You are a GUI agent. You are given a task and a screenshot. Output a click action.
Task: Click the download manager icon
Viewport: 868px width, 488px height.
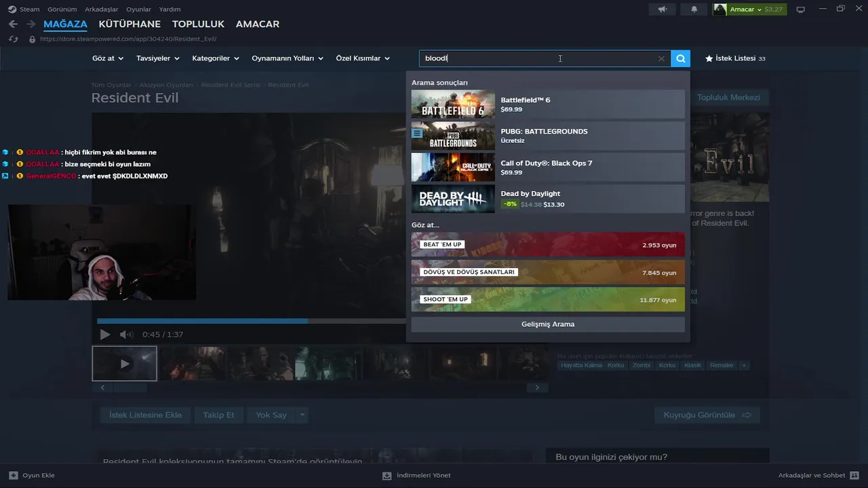[x=387, y=476]
